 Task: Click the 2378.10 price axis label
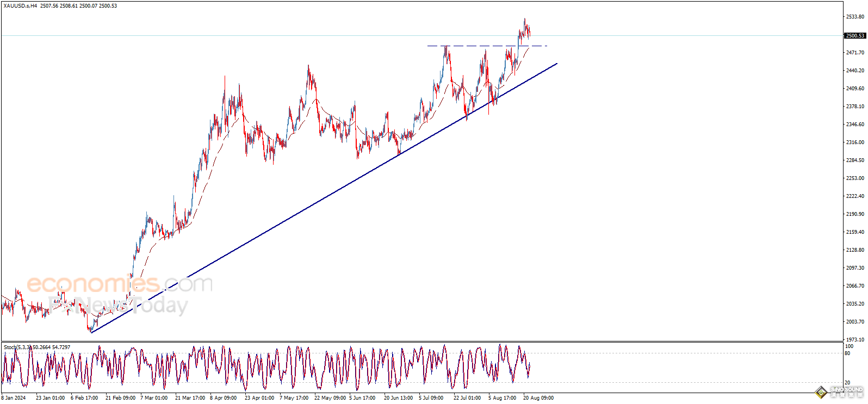[x=855, y=107]
